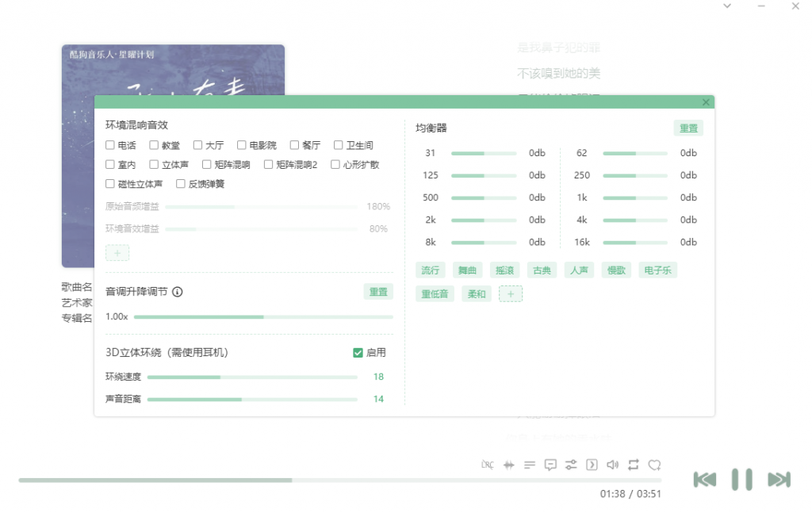Open the window options chevron at top right
The image size is (812, 513).
click(x=726, y=6)
